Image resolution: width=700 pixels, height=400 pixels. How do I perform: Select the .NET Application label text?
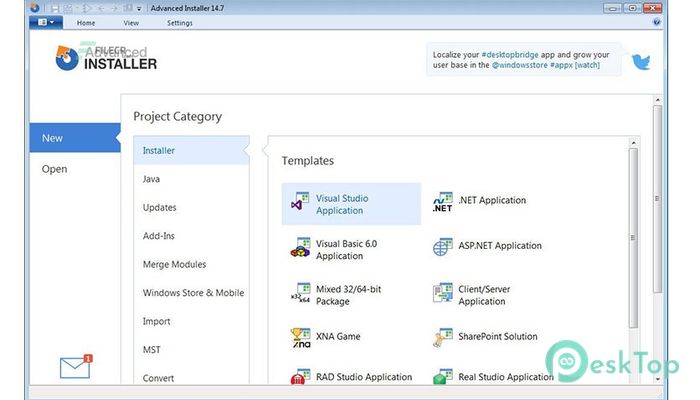[492, 200]
